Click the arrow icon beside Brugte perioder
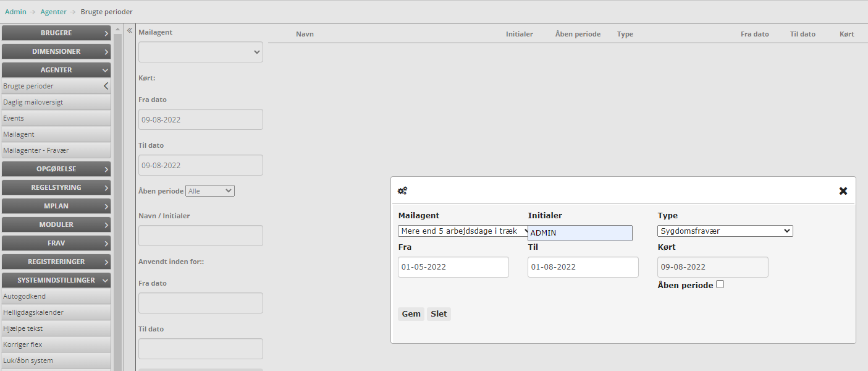Viewport: 868px width, 371px height. 106,86
